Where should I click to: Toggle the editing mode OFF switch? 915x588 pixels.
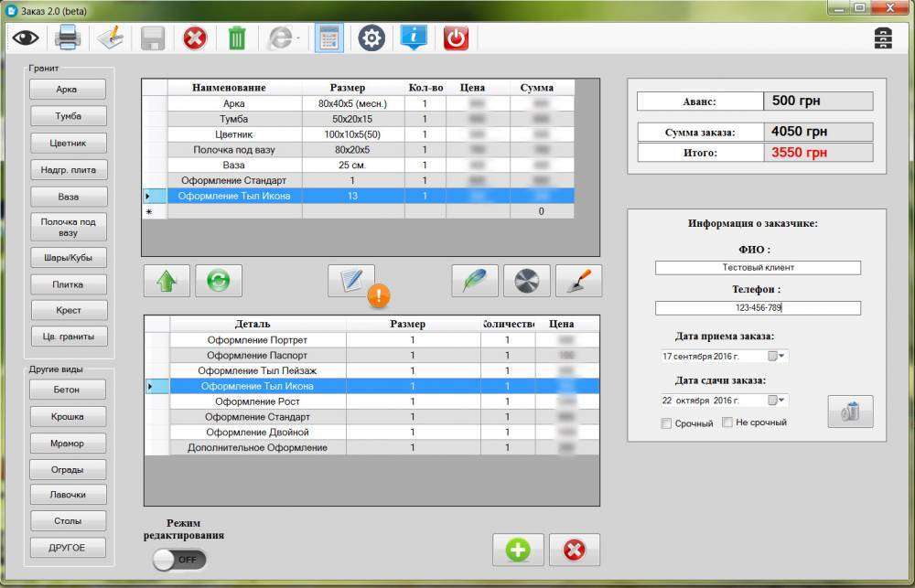click(179, 559)
